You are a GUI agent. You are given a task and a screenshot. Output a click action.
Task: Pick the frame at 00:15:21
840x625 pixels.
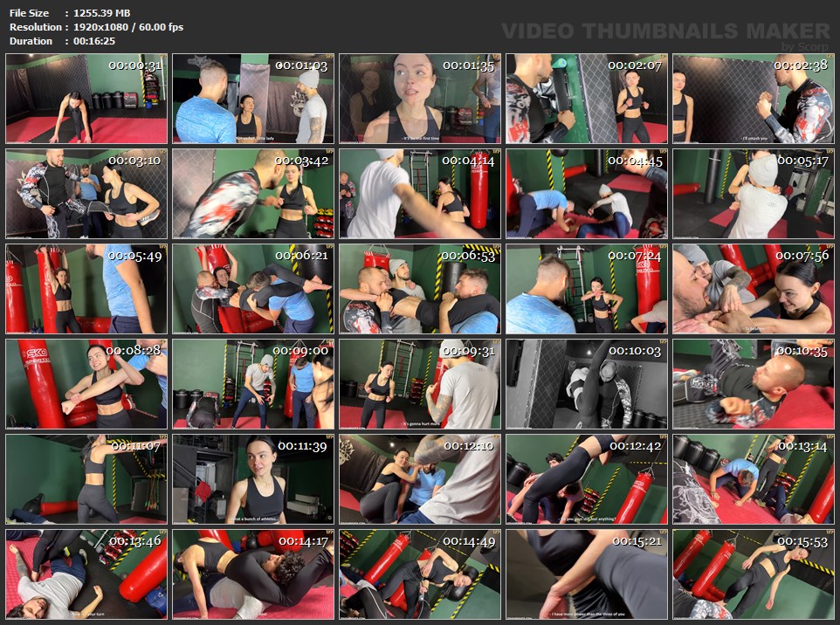(x=587, y=574)
